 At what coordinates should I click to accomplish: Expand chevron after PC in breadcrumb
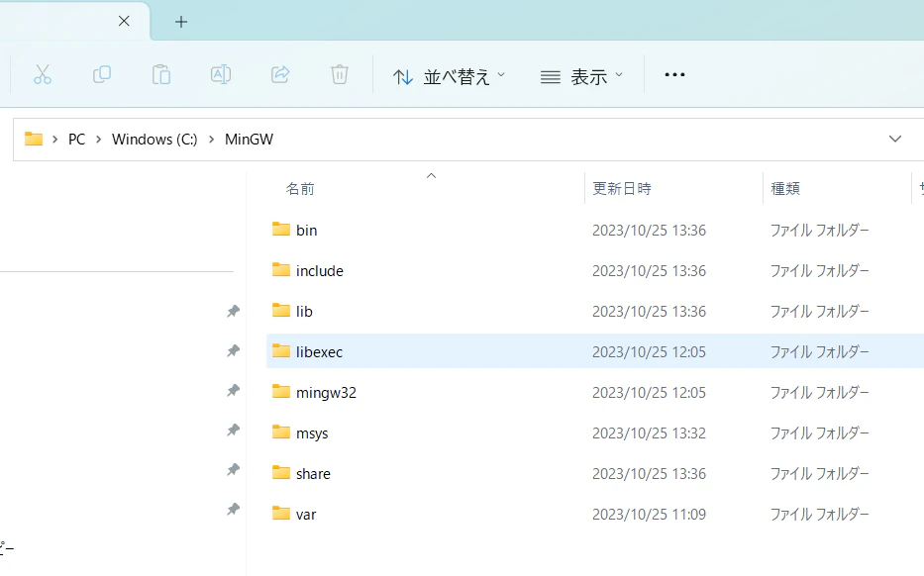click(98, 140)
